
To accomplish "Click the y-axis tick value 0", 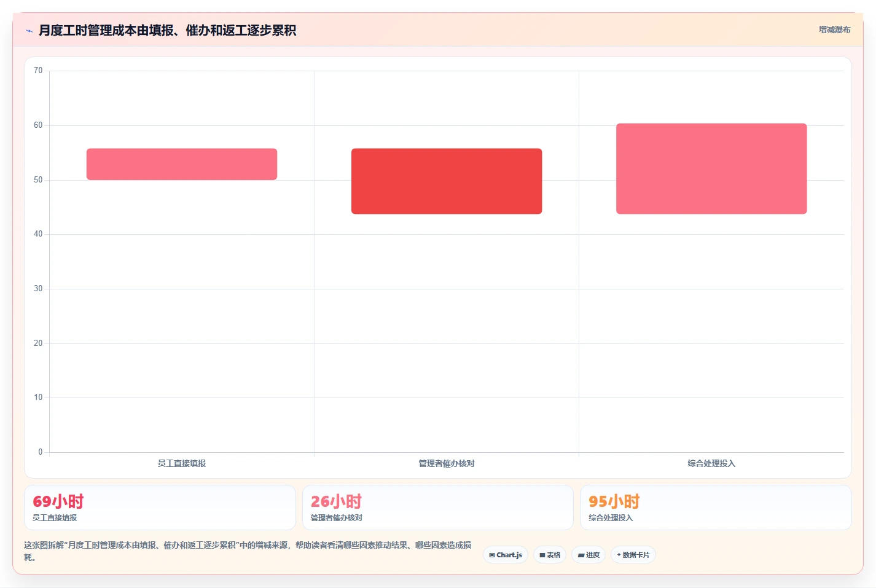I will click(41, 452).
